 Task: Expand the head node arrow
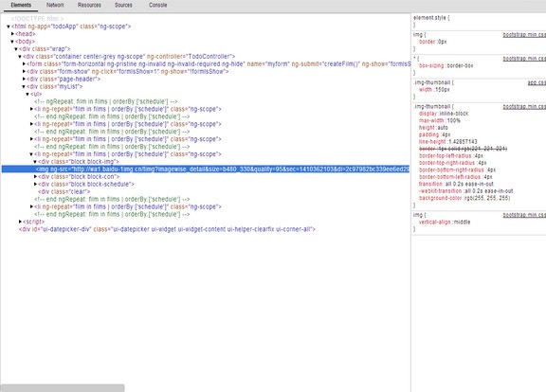point(12,34)
